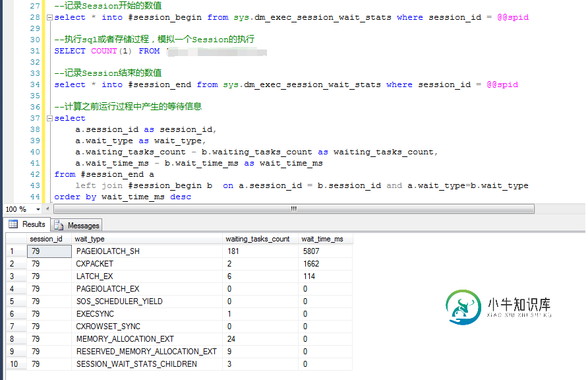
Task: Click session_id 79 in the PAGEIOLATCH_SH row
Action: click(49, 251)
